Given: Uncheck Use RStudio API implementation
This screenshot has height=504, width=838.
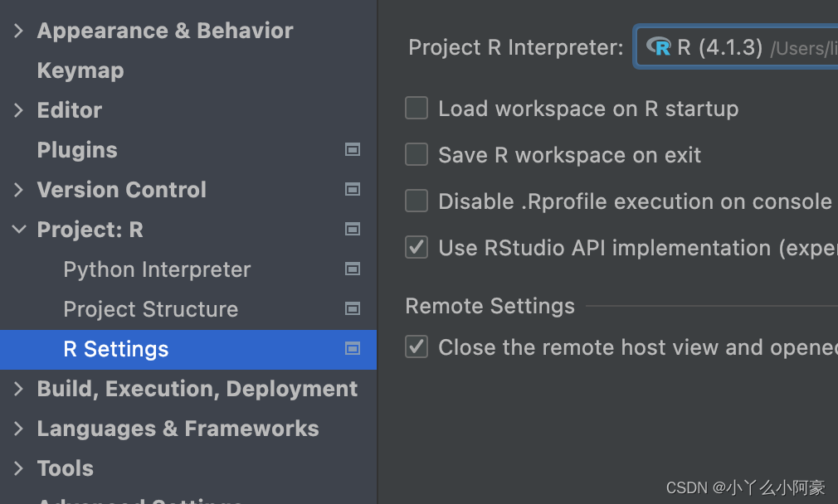Looking at the screenshot, I should (x=417, y=247).
